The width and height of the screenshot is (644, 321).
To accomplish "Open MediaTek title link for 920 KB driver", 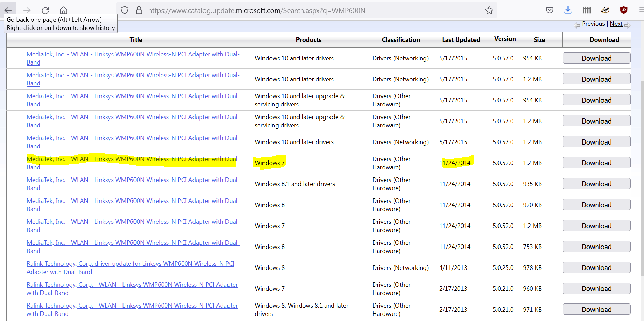I will (x=133, y=205).
